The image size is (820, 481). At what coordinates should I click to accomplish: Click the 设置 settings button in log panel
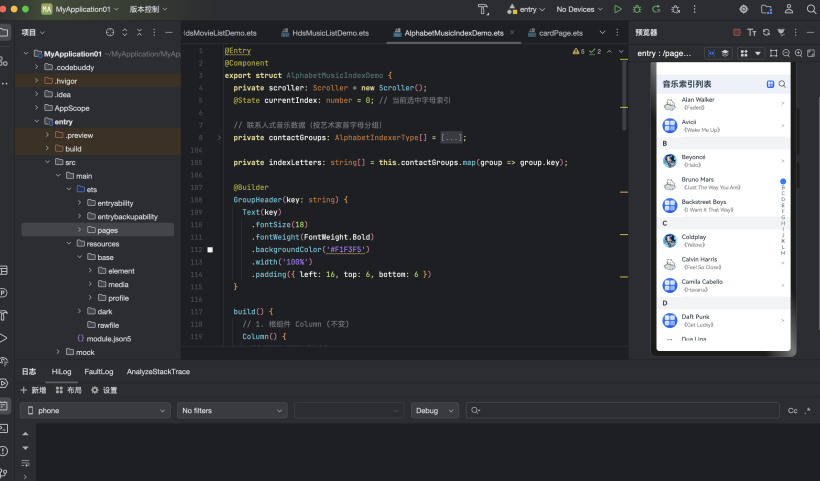(105, 390)
